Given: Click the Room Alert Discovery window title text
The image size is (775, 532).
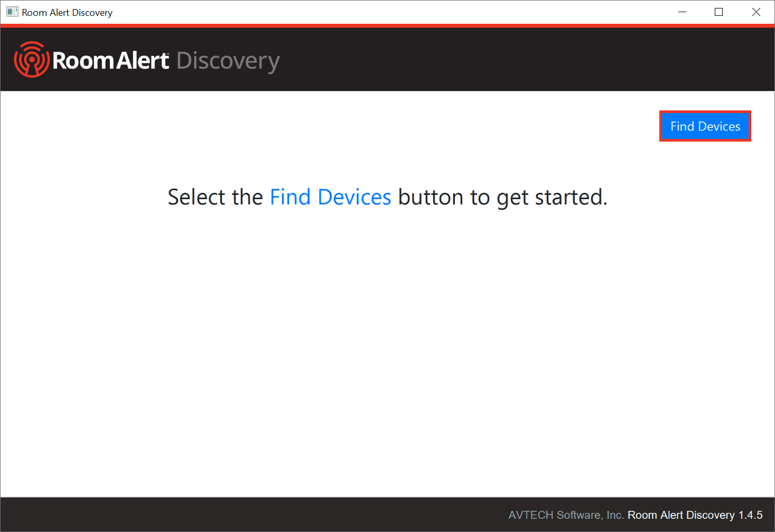Looking at the screenshot, I should tap(67, 12).
